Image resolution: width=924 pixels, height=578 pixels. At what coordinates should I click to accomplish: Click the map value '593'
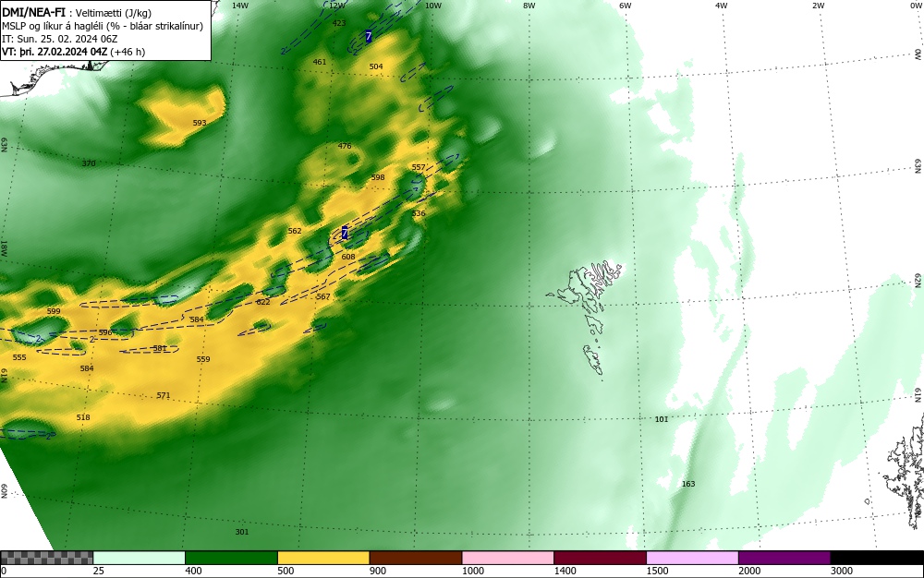200,123
